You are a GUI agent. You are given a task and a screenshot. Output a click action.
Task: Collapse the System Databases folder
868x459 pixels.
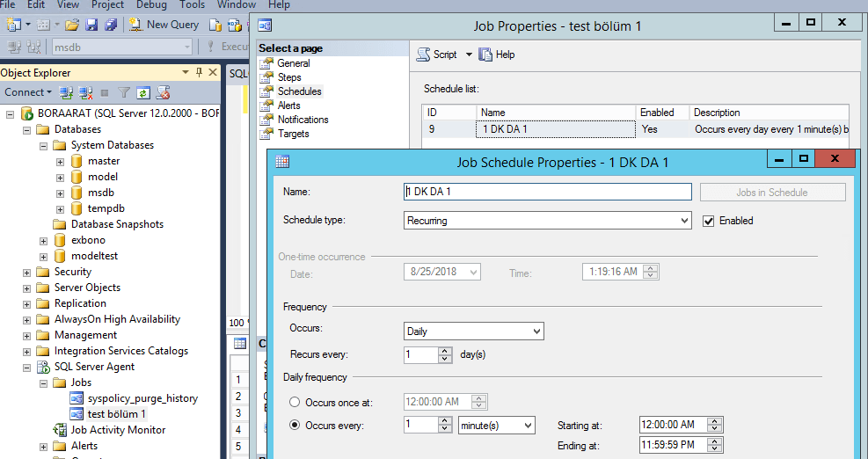coord(43,146)
